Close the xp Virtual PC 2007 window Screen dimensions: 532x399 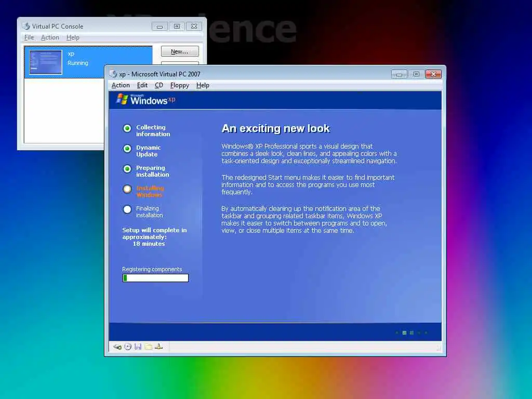coord(434,74)
